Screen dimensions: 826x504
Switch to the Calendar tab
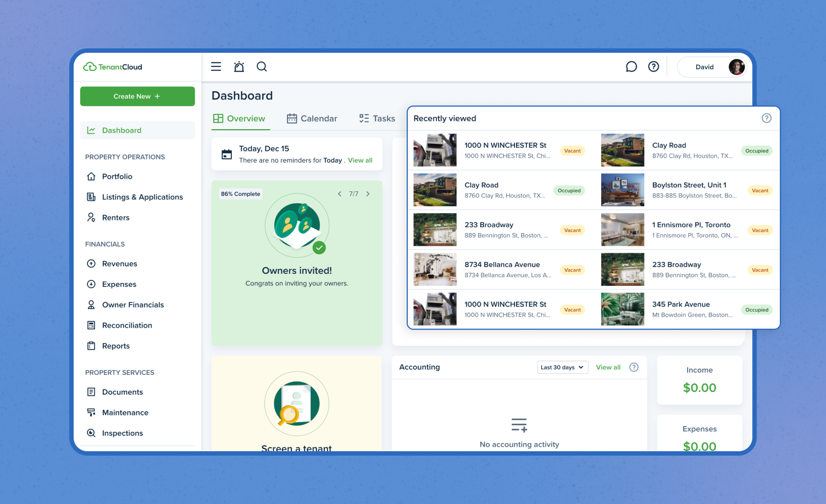[x=312, y=119]
